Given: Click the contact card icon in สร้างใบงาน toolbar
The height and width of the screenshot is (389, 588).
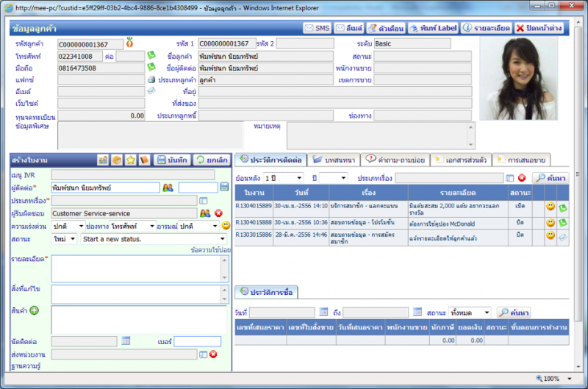Looking at the screenshot, I should pos(103,160).
